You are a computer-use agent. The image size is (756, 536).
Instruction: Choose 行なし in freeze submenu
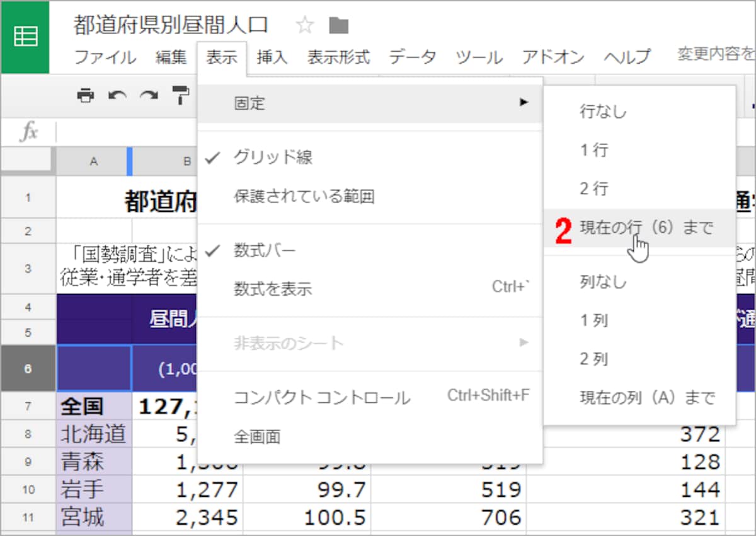pos(639,112)
